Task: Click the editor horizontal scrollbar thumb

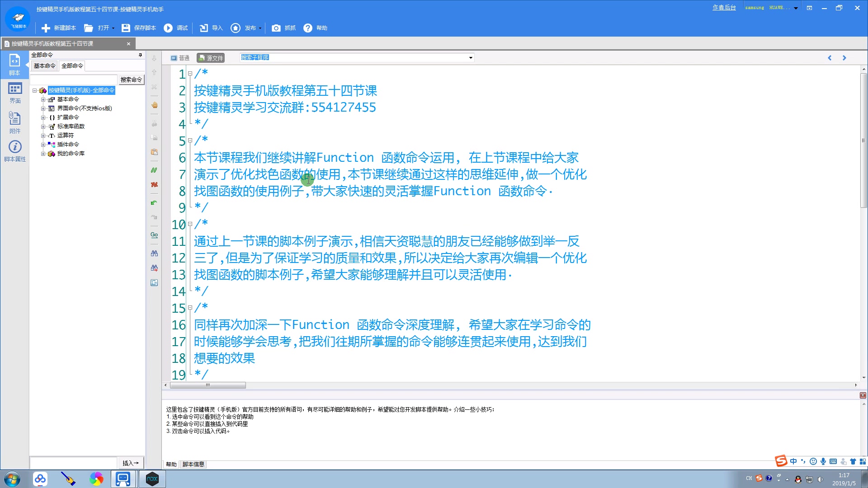Action: pos(208,385)
